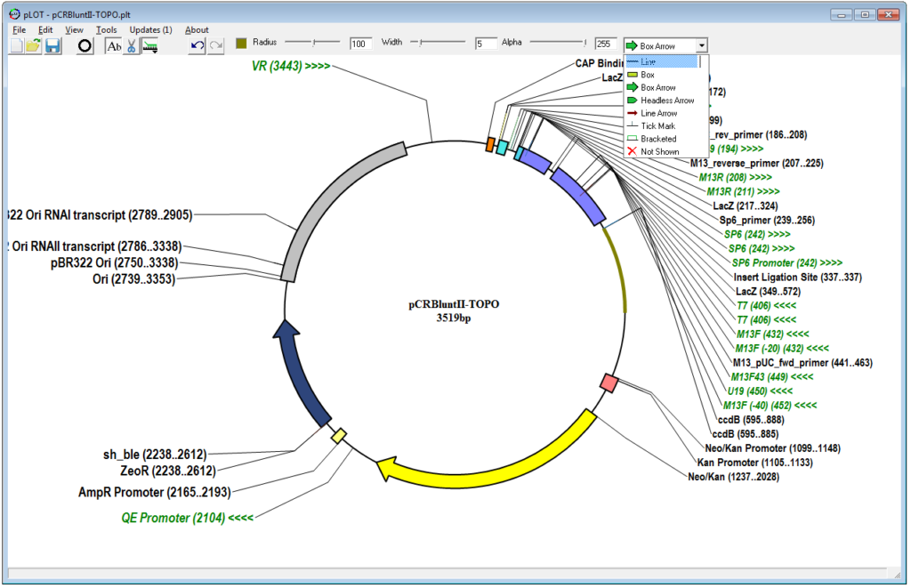The height and width of the screenshot is (588, 911).
Task: Save the map using floppy disk icon
Action: (52, 46)
